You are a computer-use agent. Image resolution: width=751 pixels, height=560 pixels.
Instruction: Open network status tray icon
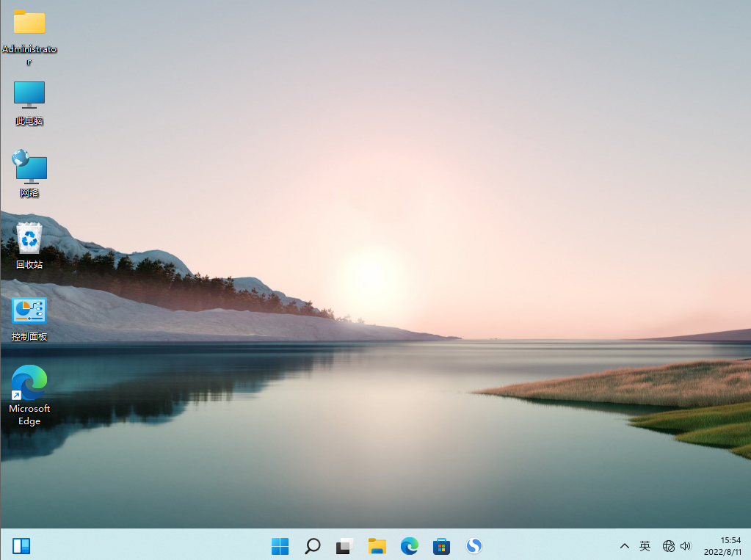click(669, 545)
